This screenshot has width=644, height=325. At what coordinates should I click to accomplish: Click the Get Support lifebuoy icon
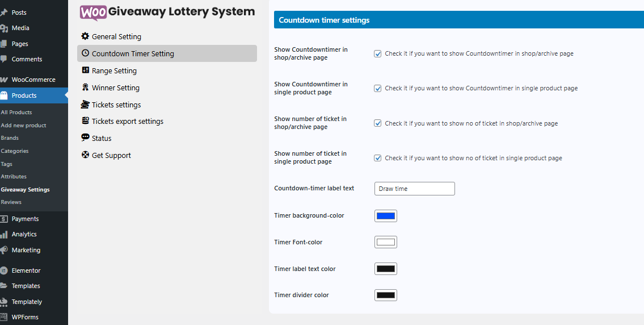(85, 155)
